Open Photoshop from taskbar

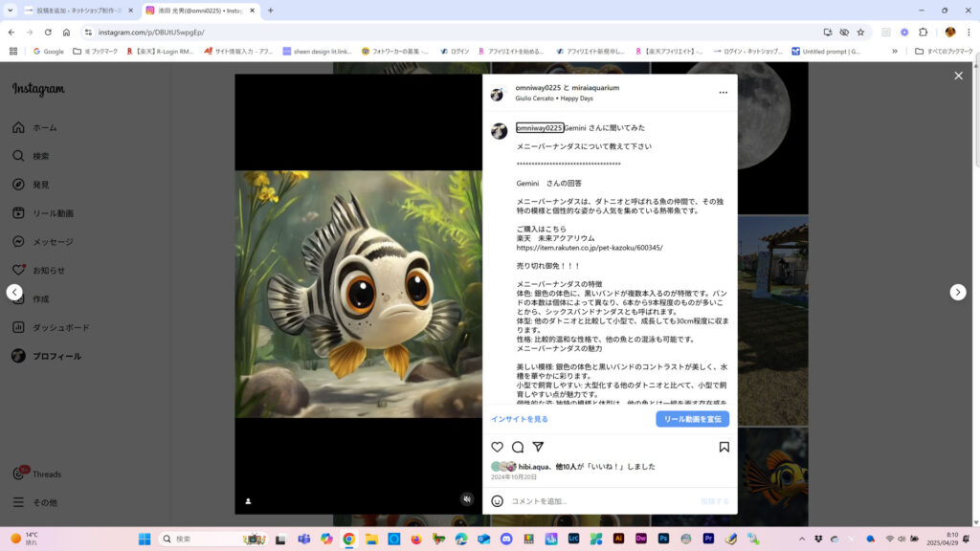coord(663,539)
